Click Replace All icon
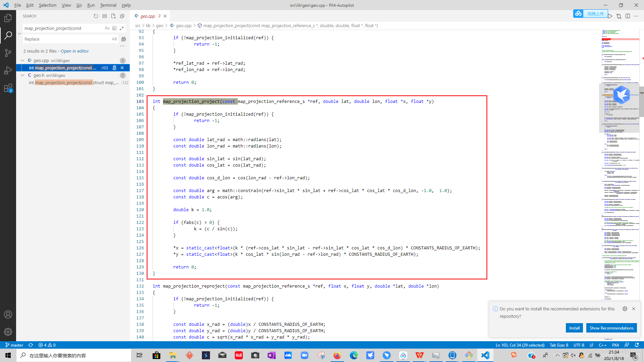The width and height of the screenshot is (644, 362). [x=123, y=39]
